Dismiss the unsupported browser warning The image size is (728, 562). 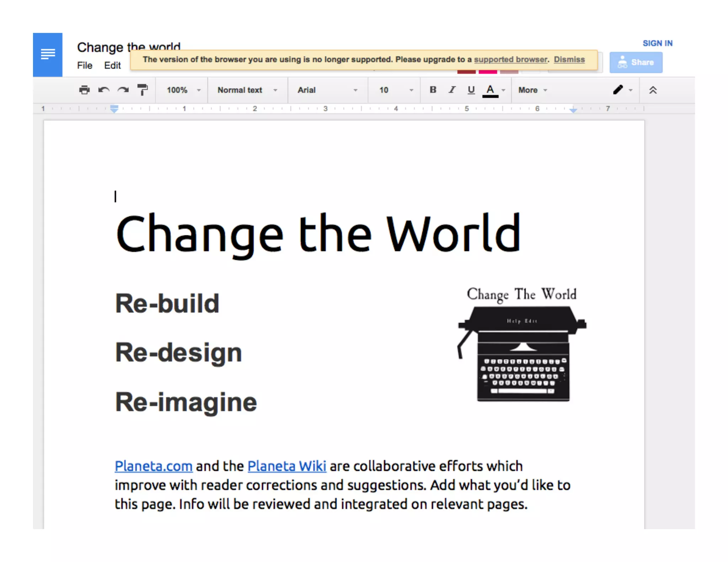click(569, 60)
